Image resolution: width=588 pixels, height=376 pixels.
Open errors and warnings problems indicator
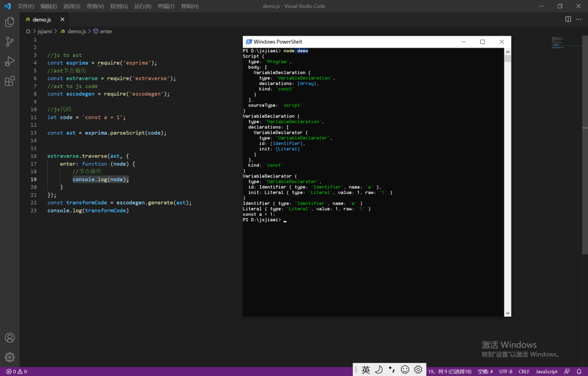pos(17,372)
